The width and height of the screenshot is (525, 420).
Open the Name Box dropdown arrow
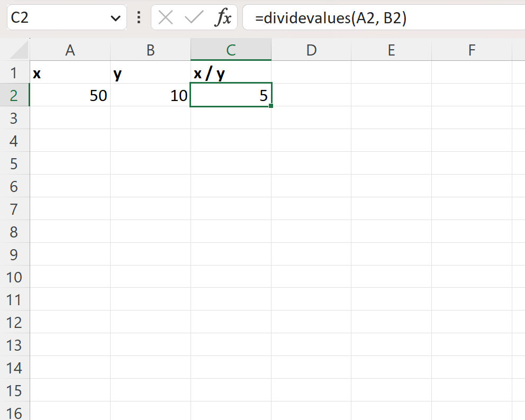point(115,17)
